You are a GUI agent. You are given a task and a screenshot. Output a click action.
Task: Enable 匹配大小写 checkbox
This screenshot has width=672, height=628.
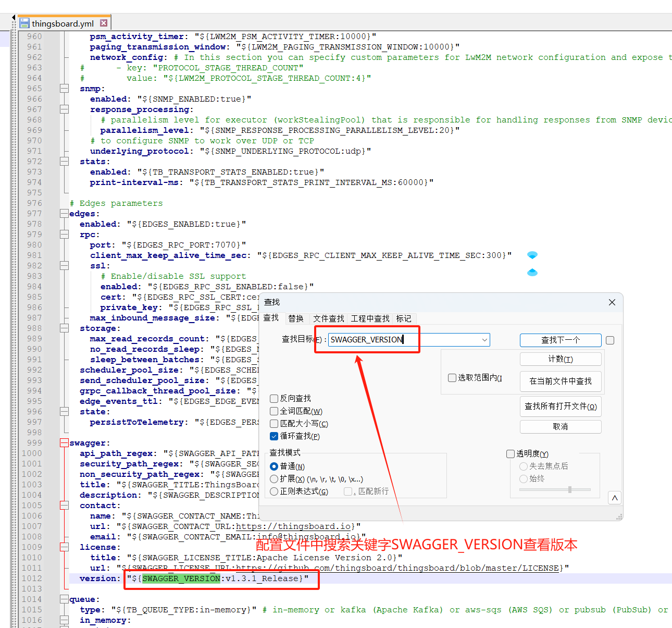coord(274,424)
